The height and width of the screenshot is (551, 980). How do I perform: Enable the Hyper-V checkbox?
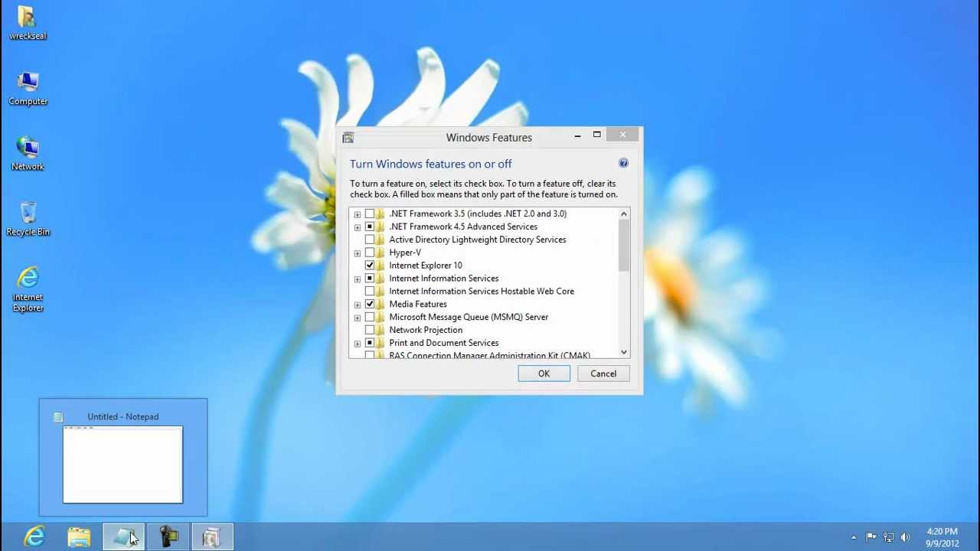pyautogui.click(x=370, y=253)
